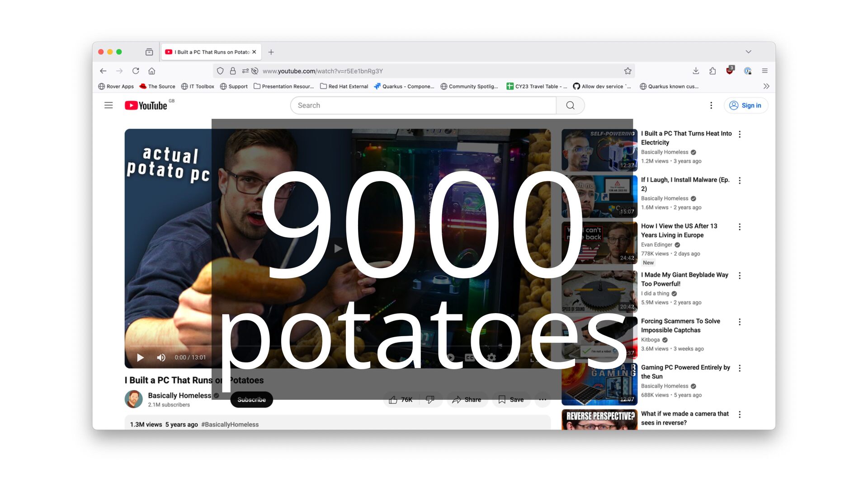Viewport: 868px width, 488px height.
Task: Dislike the video
Action: (x=430, y=399)
